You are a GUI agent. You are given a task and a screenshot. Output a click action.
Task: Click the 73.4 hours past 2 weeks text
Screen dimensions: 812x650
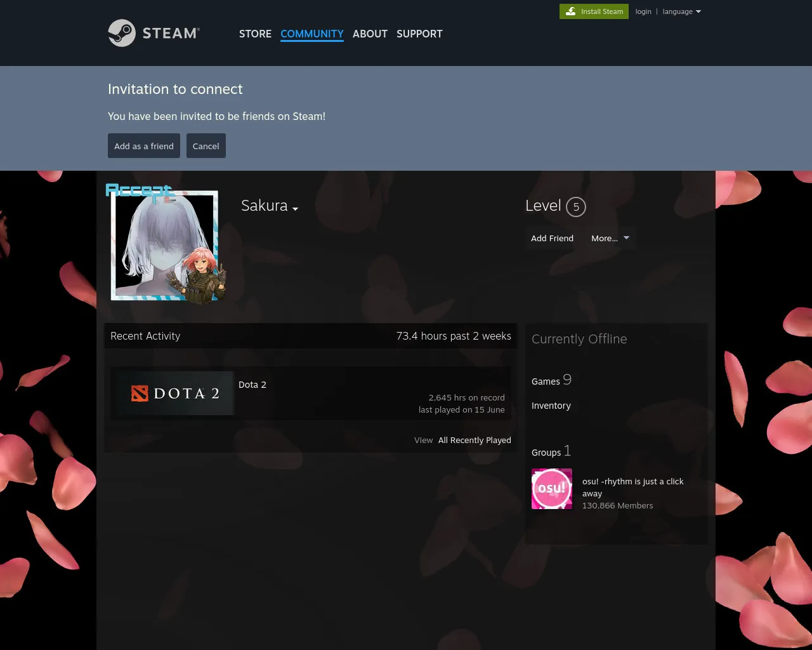pyautogui.click(x=454, y=336)
